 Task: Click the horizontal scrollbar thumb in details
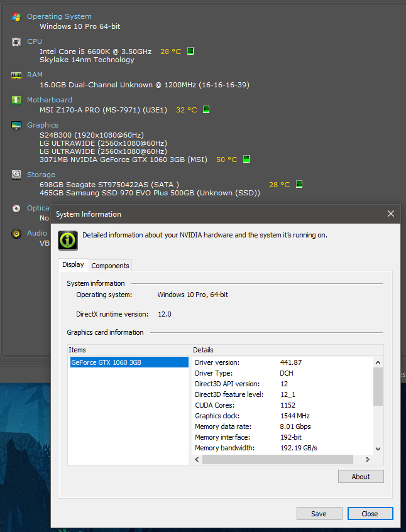(x=278, y=459)
